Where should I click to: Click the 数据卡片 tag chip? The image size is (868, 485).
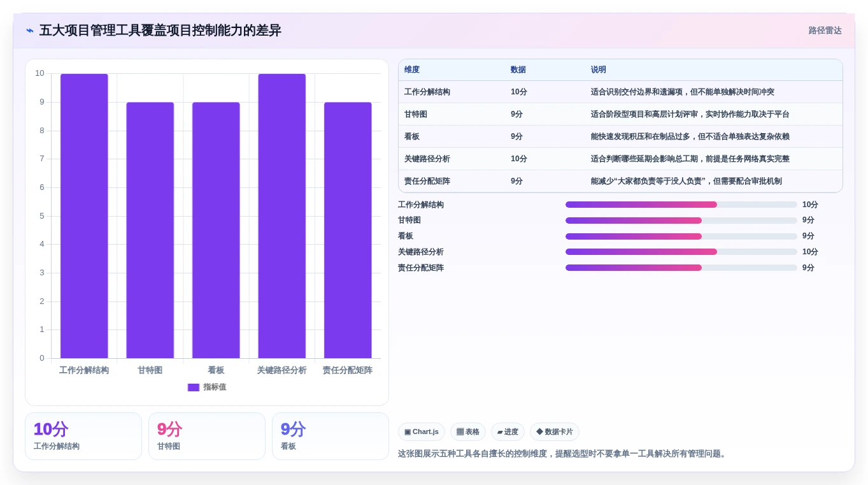554,432
